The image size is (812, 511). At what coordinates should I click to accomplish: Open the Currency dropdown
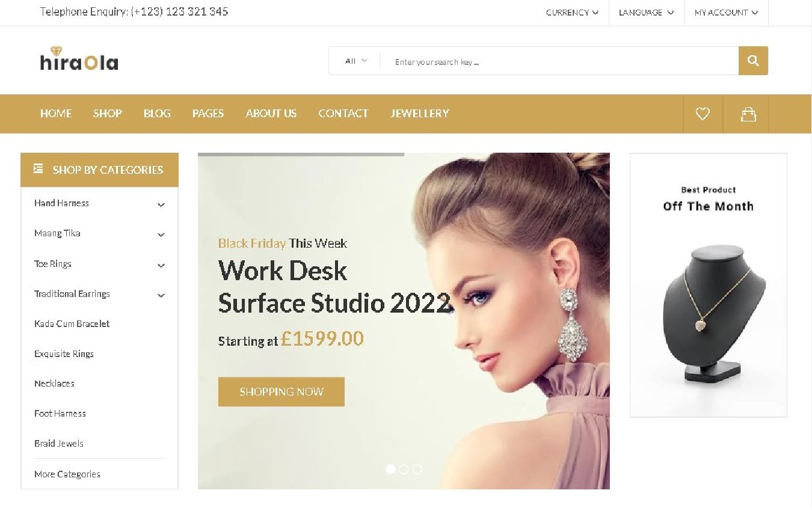pos(572,13)
